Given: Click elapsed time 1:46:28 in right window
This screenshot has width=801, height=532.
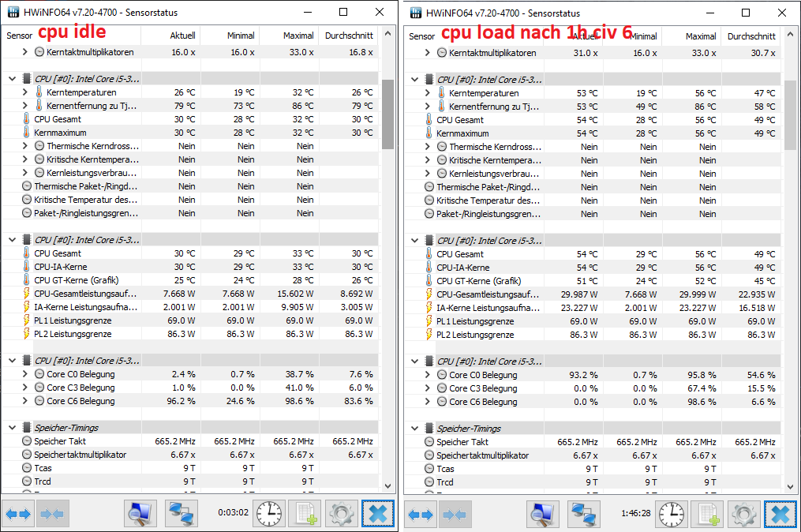Looking at the screenshot, I should pyautogui.click(x=635, y=513).
